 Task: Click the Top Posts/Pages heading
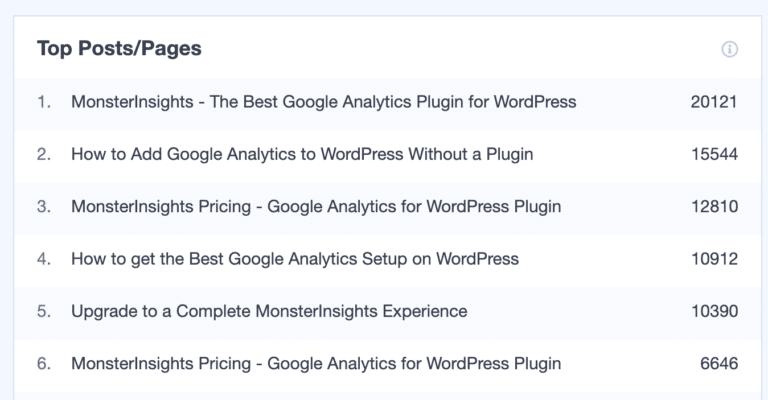click(119, 48)
